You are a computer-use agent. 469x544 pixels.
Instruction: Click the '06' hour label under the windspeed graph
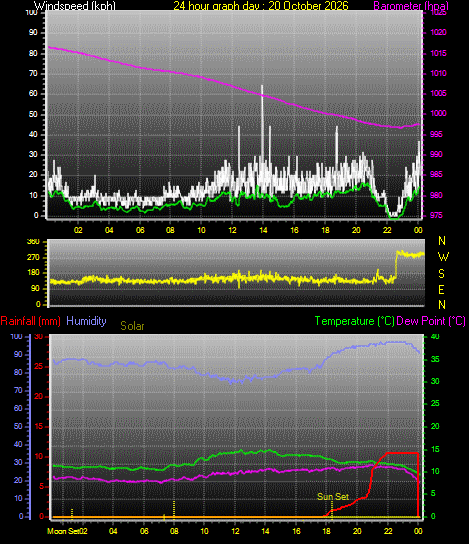click(140, 230)
